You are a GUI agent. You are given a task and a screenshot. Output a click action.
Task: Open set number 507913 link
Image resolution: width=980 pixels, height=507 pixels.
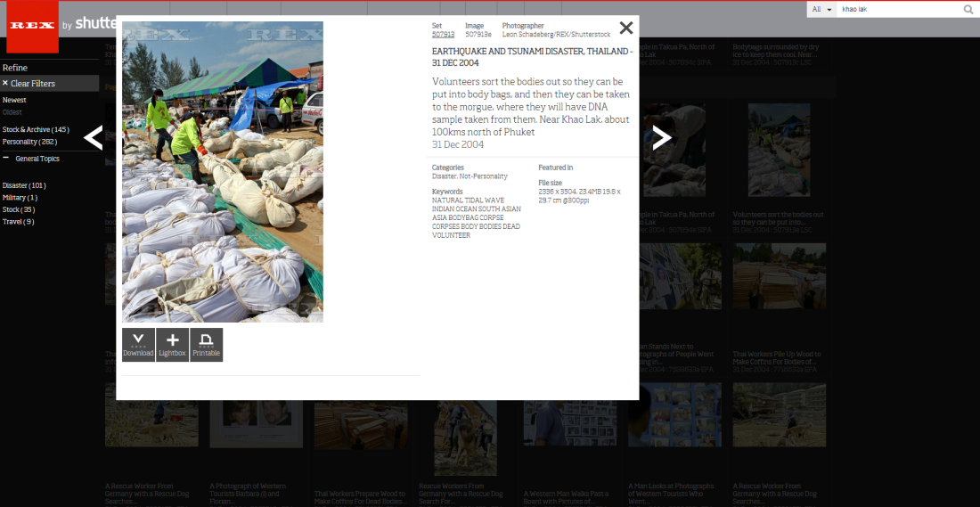[x=443, y=35]
